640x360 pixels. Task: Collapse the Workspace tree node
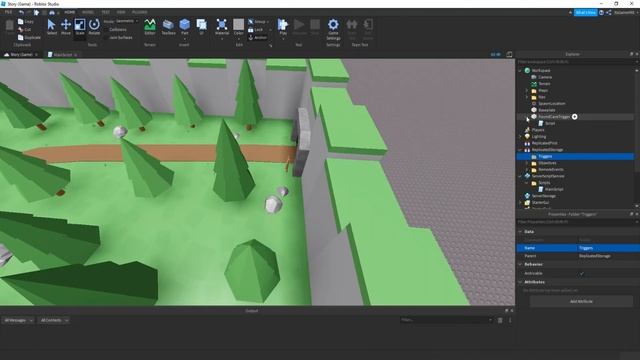pos(520,71)
